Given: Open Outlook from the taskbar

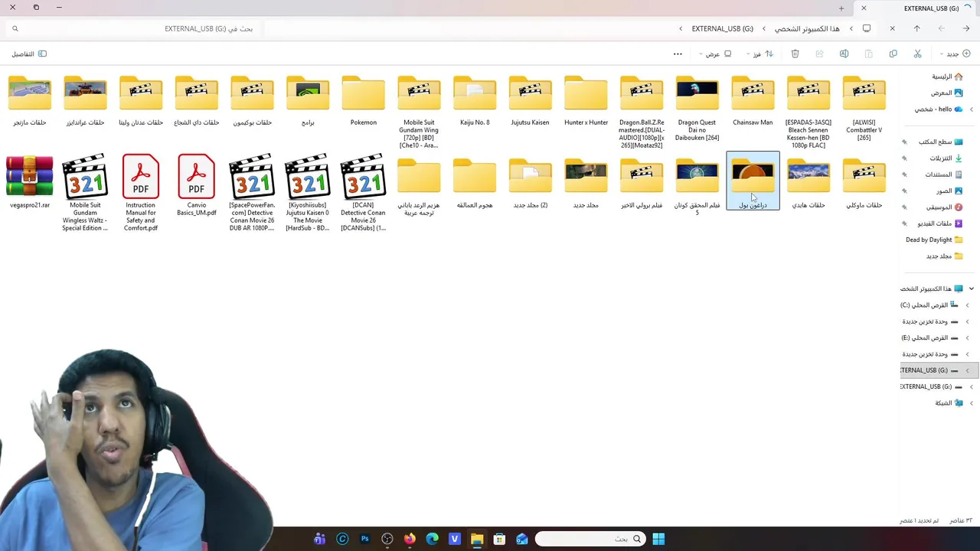Looking at the screenshot, I should point(522,540).
